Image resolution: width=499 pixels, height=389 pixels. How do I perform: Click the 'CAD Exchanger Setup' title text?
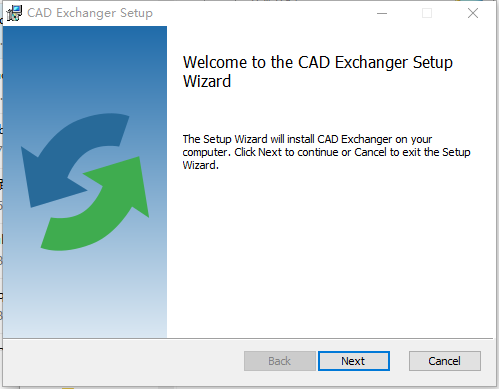[90, 13]
